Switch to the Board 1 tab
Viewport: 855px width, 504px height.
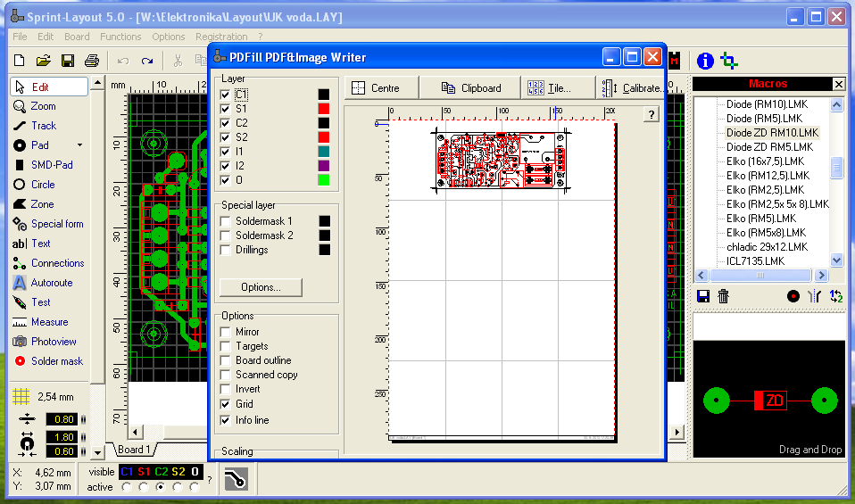pos(134,450)
